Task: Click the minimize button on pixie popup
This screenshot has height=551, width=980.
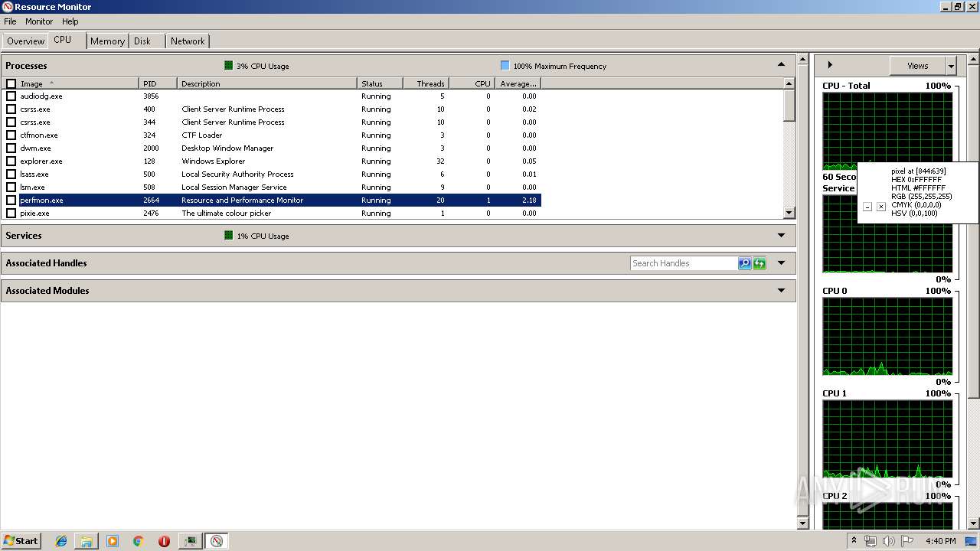Action: click(867, 207)
